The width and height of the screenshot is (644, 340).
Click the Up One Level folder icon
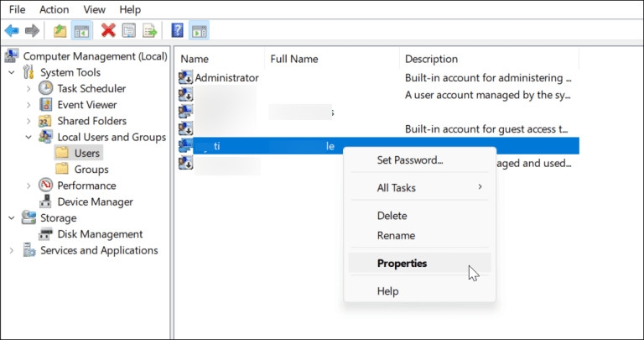pyautogui.click(x=60, y=30)
